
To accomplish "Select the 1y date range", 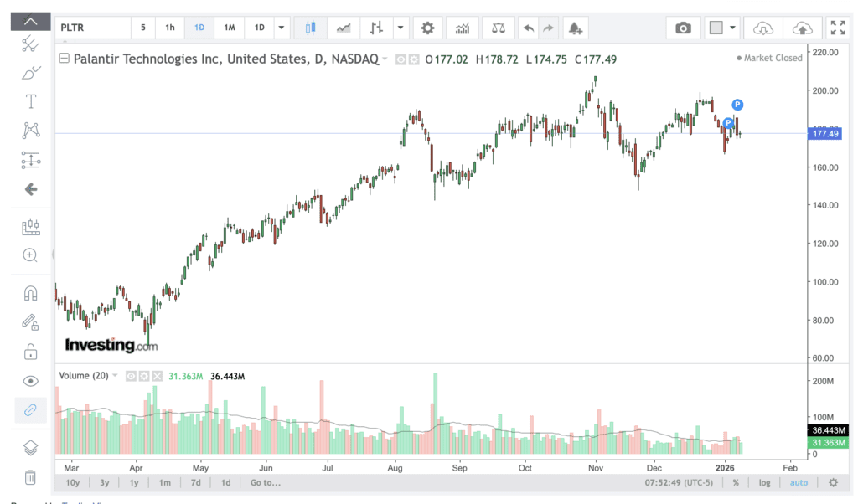I will click(x=134, y=483).
